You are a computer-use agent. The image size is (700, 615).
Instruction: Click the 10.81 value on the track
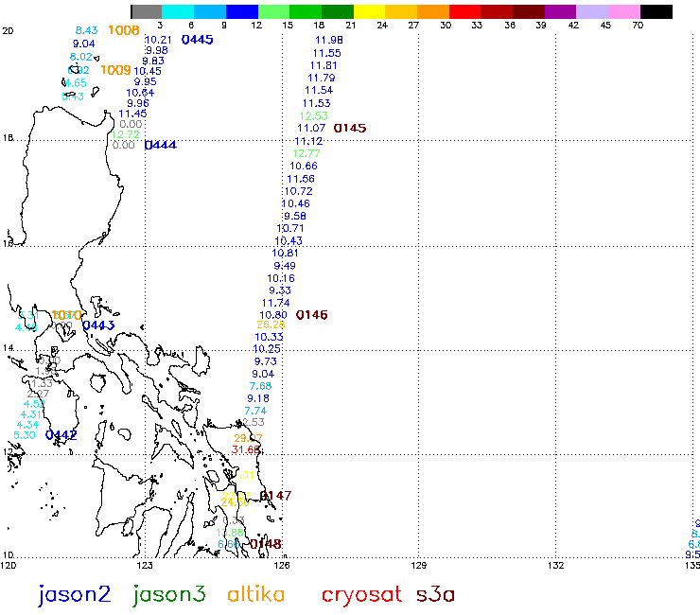pyautogui.click(x=285, y=253)
